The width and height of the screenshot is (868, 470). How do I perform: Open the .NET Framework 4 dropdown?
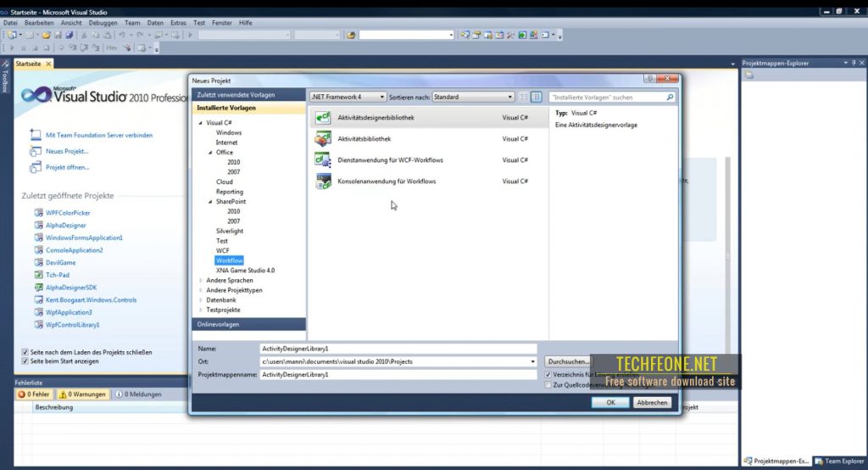[x=348, y=97]
